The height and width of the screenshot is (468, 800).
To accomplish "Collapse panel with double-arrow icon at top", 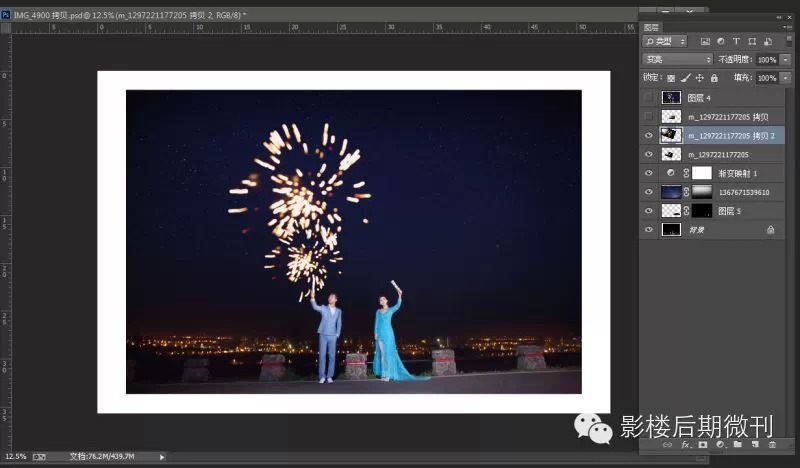I will 779,17.
